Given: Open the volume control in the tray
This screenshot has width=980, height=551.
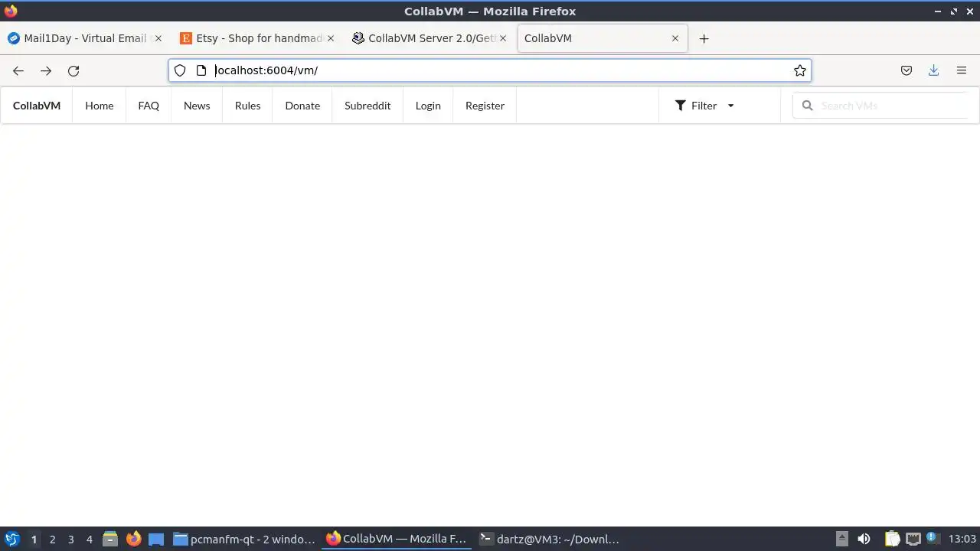Looking at the screenshot, I should [x=864, y=539].
